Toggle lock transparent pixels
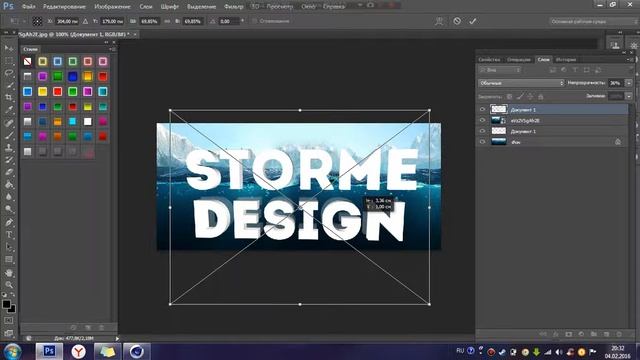The width and height of the screenshot is (640, 360). click(x=509, y=97)
